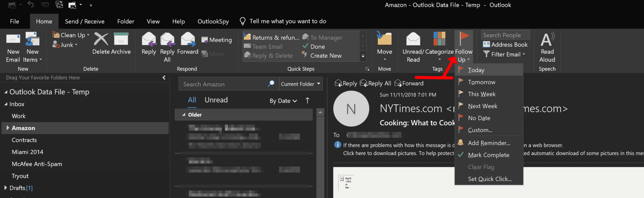Open Custom flag dialog

click(x=489, y=130)
